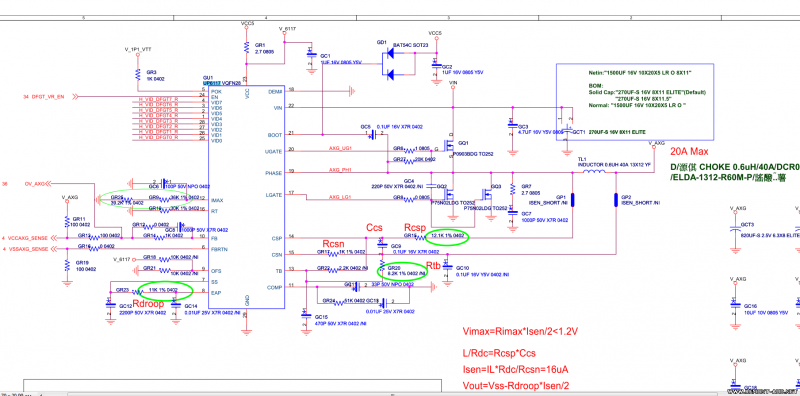Select the highlighted UP6117 chip part label
The width and height of the screenshot is (800, 396).
click(x=212, y=83)
